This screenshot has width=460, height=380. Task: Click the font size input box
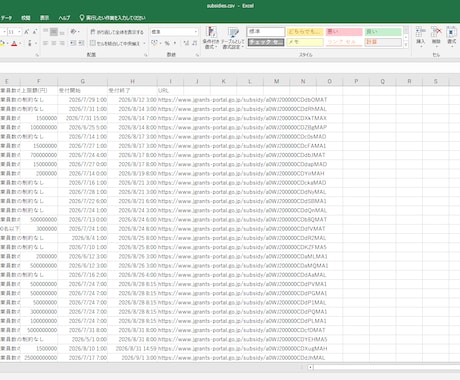(11, 32)
